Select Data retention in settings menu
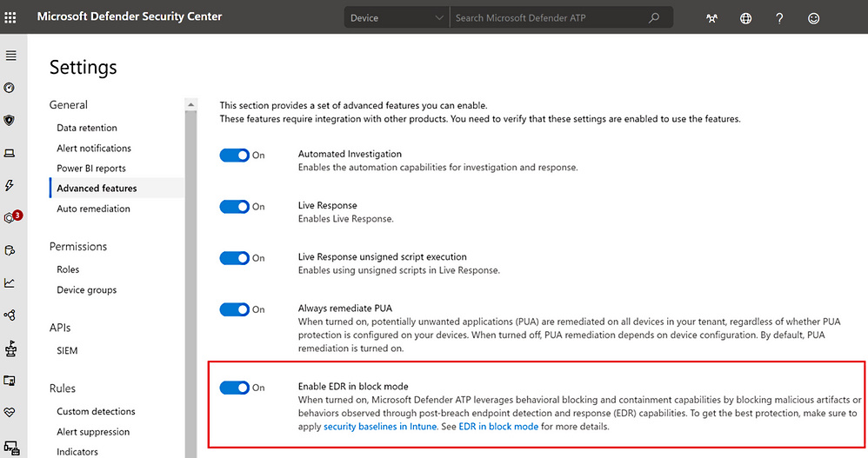Viewport: 868px width, 458px height. 87,128
